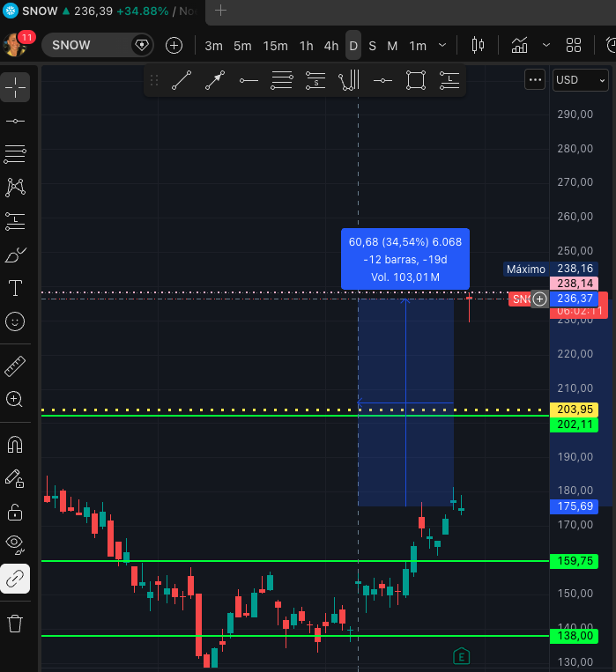Select the S weekly timeframe
Screen dimensions: 616x672
373,46
